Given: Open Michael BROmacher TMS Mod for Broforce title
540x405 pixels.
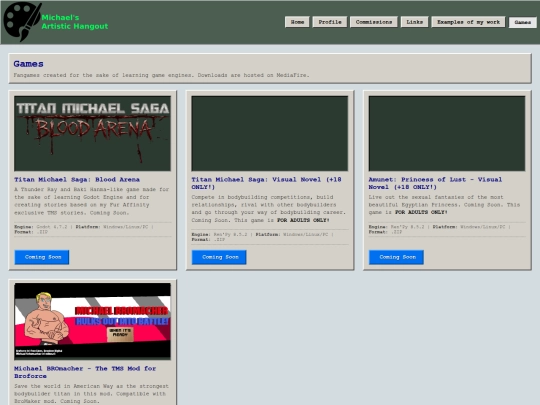Looking at the screenshot, I should (x=85, y=372).
